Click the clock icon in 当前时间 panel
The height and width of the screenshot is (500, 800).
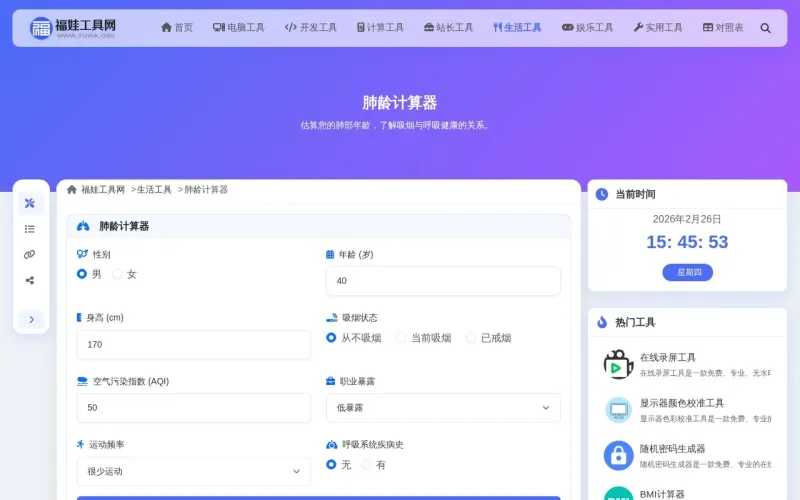(x=602, y=194)
